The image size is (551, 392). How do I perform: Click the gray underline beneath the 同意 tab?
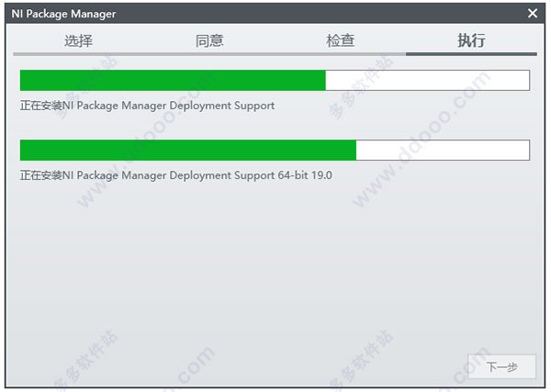pos(209,54)
